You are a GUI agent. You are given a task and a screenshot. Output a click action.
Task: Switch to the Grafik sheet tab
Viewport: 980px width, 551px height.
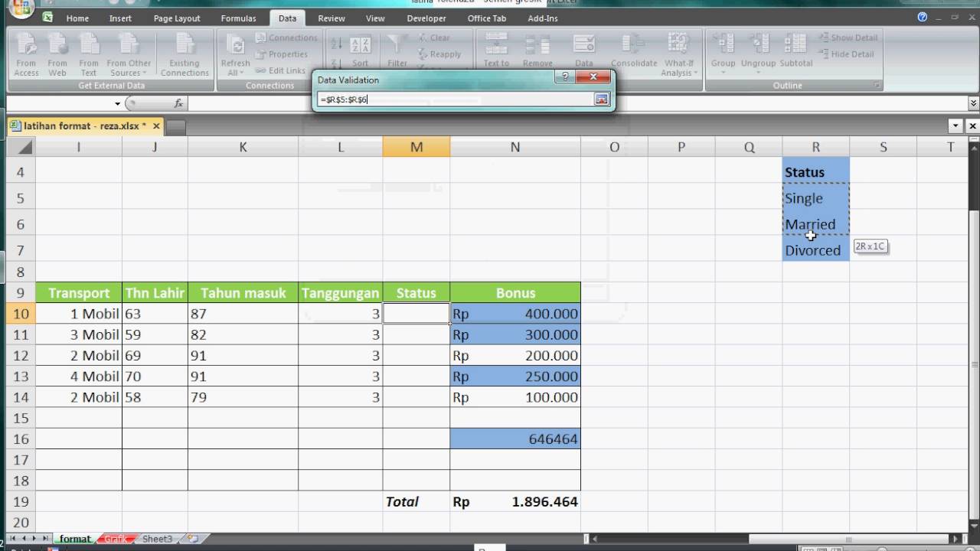[x=116, y=539]
